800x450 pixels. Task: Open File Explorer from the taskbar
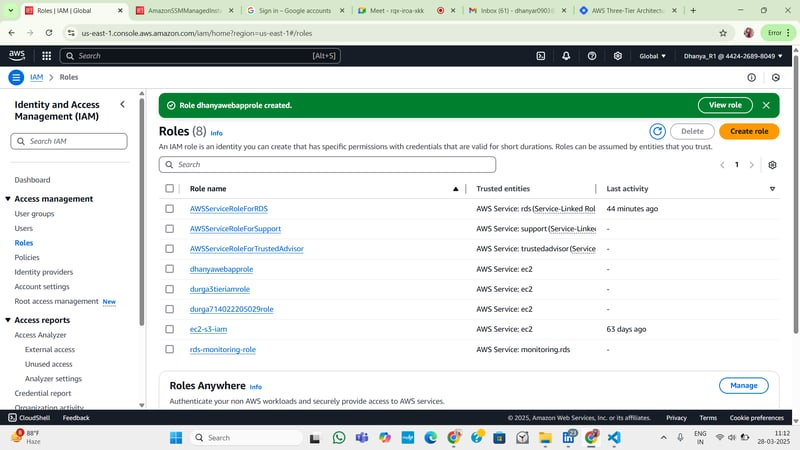(545, 438)
